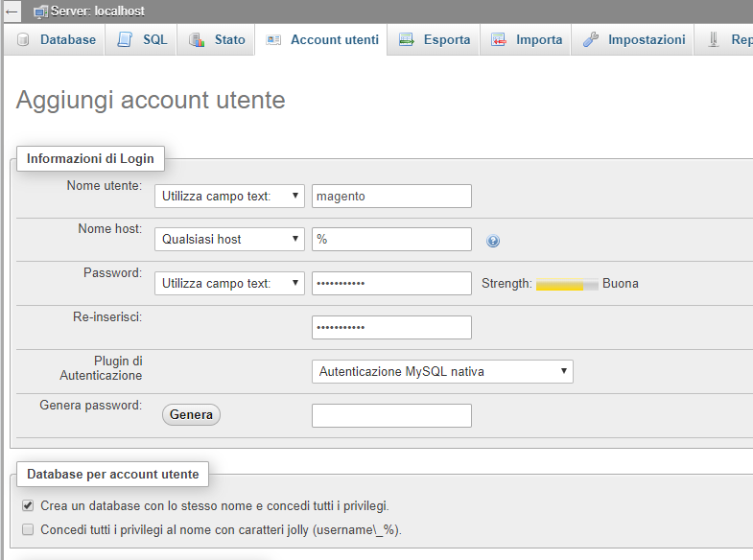Click the Esporta tab's export icon
This screenshot has height=560, width=753.
(x=407, y=39)
